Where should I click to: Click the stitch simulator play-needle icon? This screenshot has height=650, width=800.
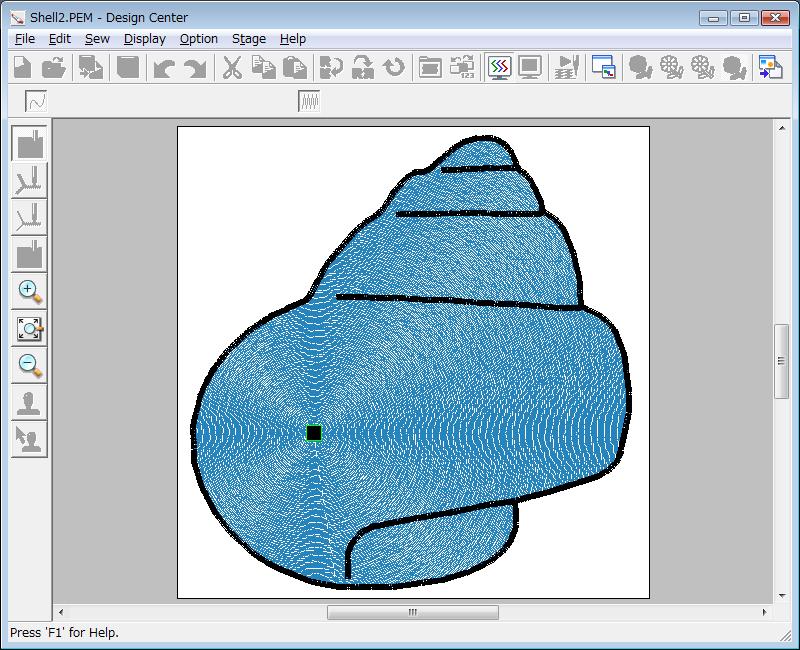[x=567, y=67]
